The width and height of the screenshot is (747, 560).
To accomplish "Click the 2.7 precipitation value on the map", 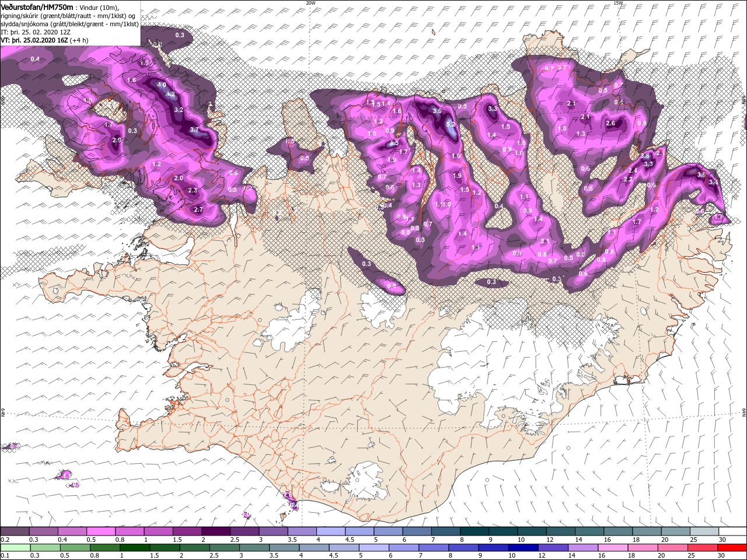I will click(198, 209).
